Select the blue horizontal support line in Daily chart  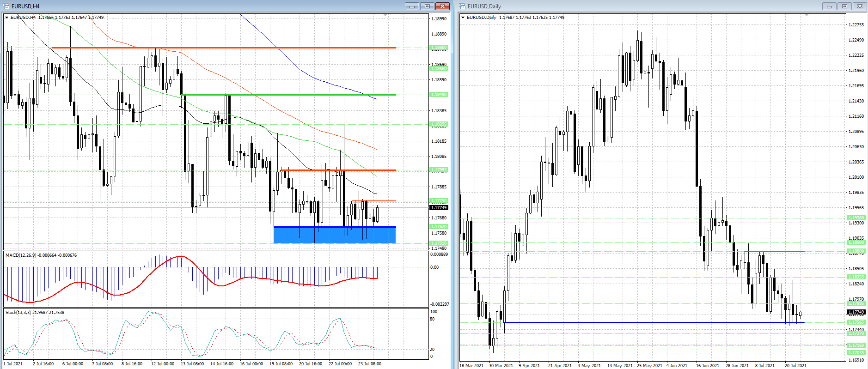click(x=654, y=322)
